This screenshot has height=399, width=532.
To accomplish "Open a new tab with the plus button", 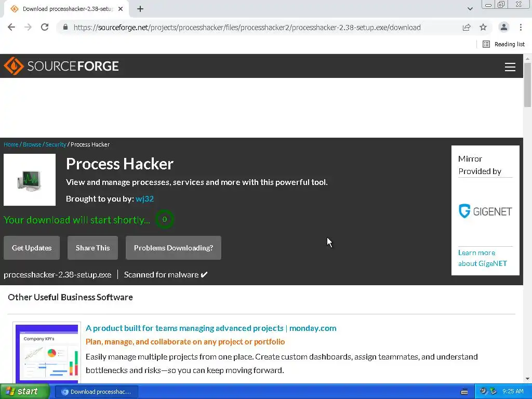I will (140, 9).
